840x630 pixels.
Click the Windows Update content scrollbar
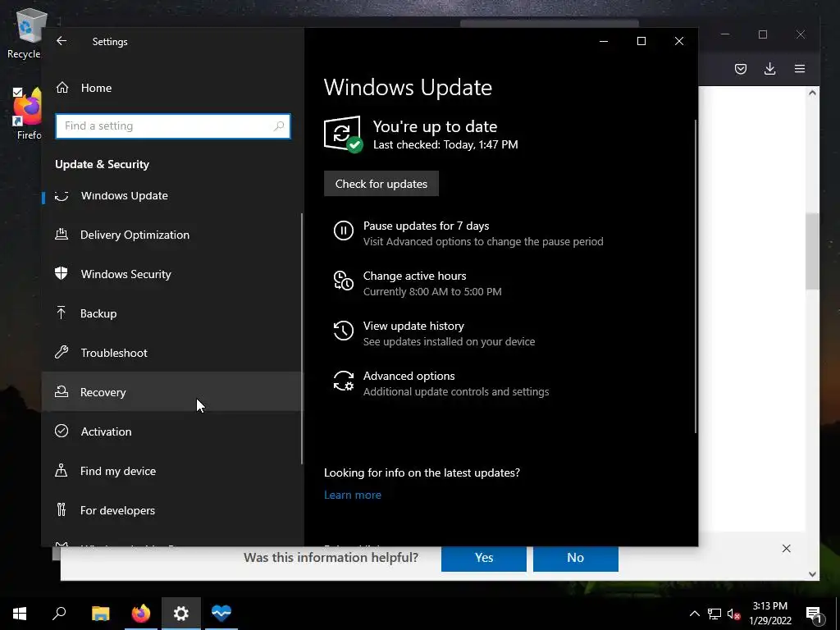point(696,276)
